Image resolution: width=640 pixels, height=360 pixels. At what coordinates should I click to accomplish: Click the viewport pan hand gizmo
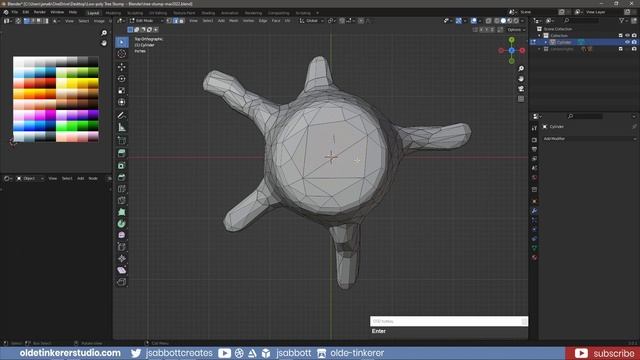521,79
